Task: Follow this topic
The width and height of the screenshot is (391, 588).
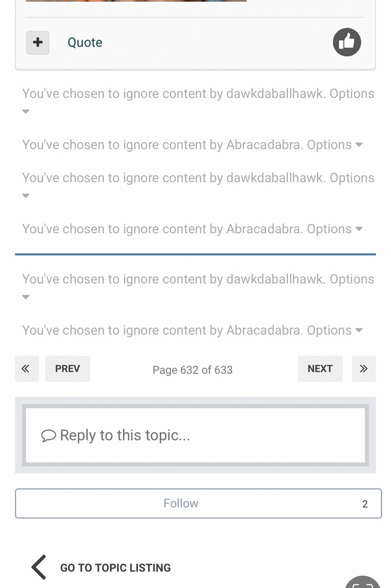Action: (181, 503)
